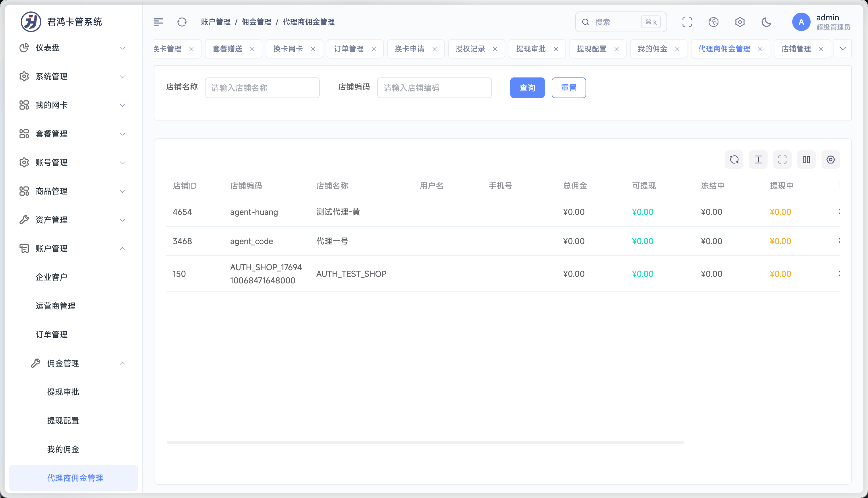
Task: Type in the 店铺名称 input field
Action: click(x=262, y=87)
